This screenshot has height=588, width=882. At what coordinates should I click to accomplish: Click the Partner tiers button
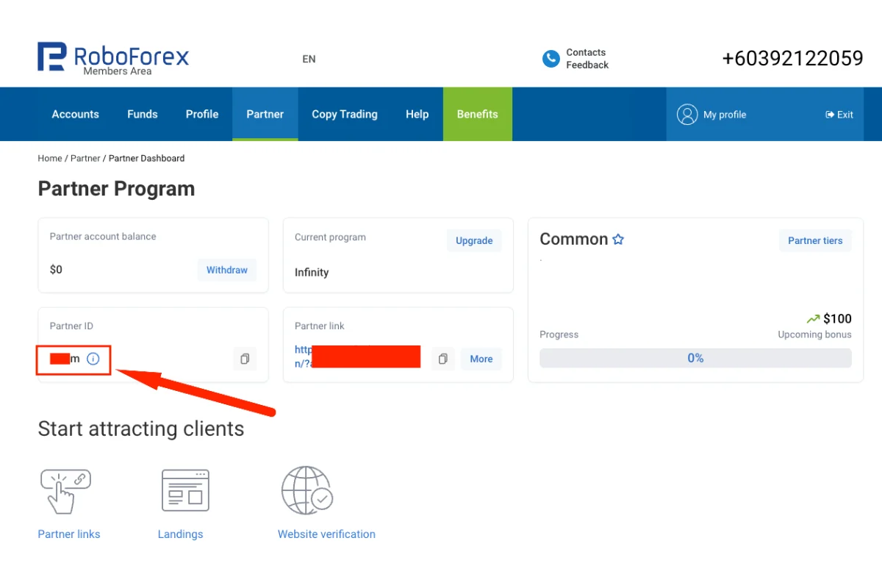click(815, 240)
